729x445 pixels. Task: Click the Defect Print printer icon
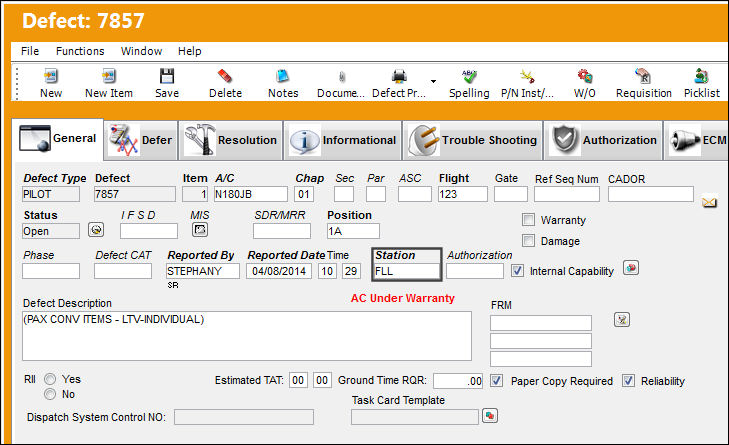click(399, 76)
